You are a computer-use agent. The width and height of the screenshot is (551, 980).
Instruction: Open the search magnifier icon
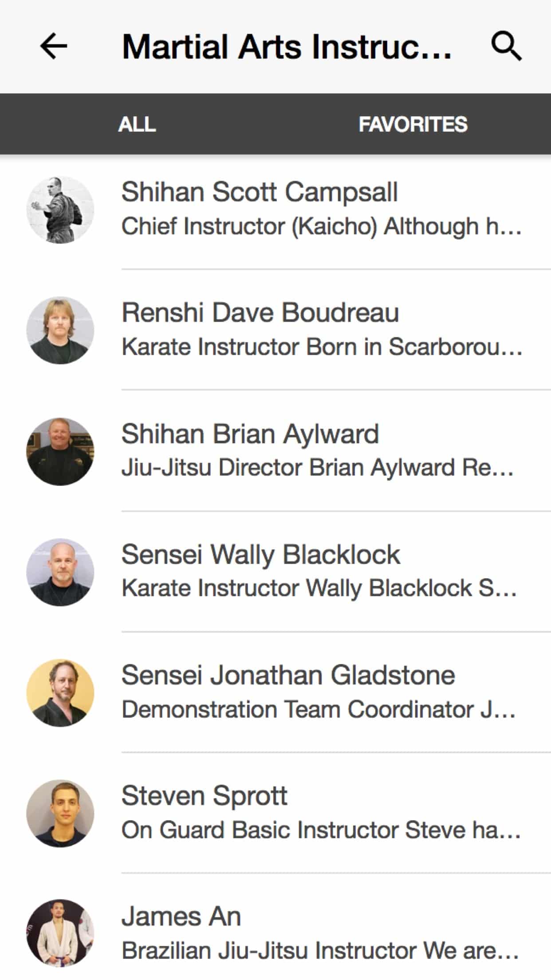click(506, 46)
